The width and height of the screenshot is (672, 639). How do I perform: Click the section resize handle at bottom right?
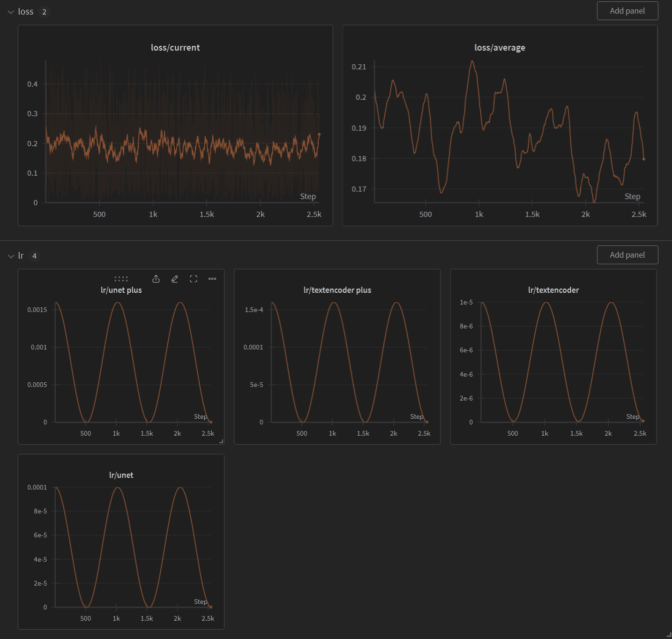tap(669, 635)
